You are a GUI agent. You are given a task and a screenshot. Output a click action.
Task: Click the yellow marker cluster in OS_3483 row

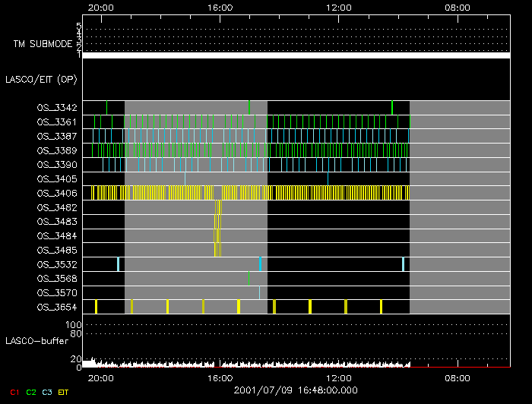click(x=217, y=221)
